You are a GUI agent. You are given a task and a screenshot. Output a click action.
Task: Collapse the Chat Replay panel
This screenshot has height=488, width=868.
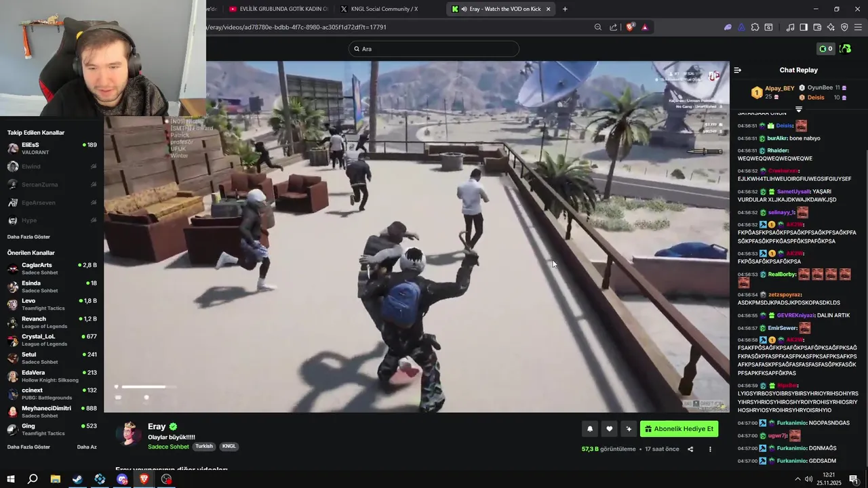click(x=738, y=70)
